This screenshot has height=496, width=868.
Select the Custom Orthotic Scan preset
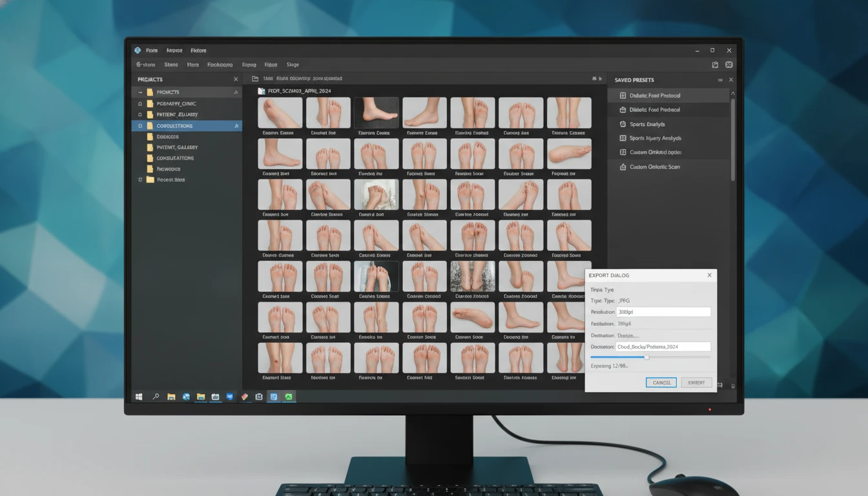coord(669,167)
